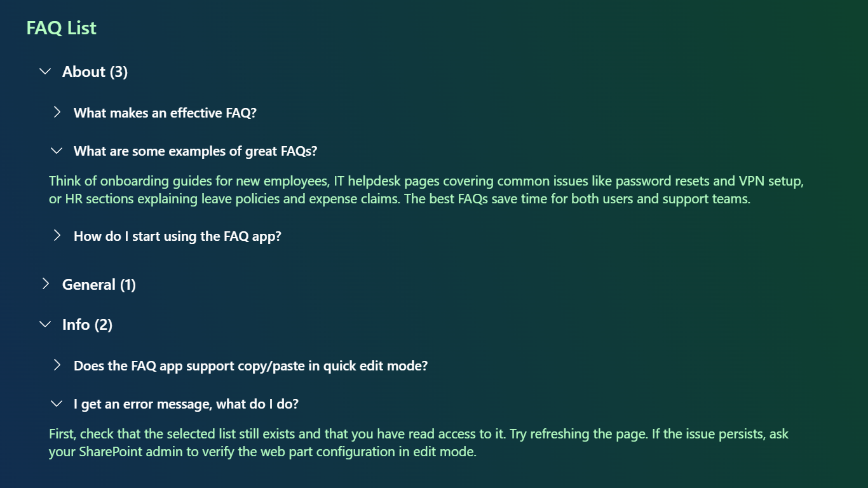Click the chevron beside "How do I start using the FAQ app?"
The height and width of the screenshot is (488, 868).
(x=57, y=236)
